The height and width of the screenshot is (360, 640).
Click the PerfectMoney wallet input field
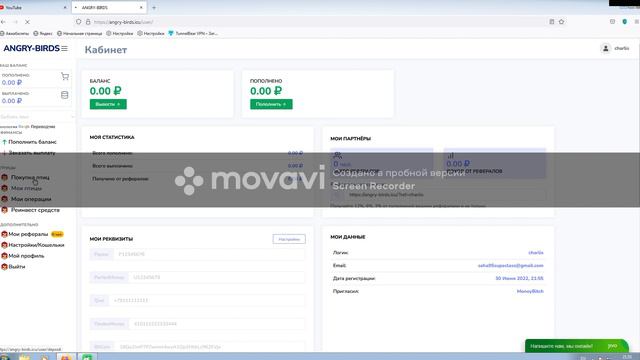click(217, 278)
